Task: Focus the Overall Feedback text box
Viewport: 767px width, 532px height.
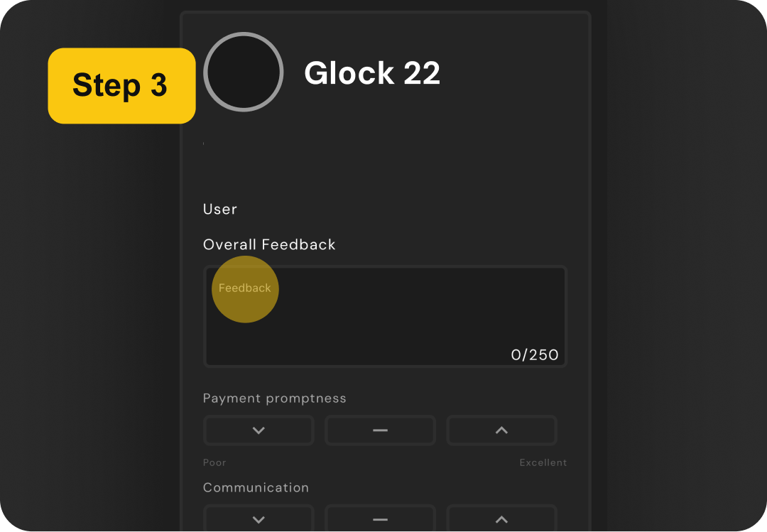Action: pyautogui.click(x=386, y=317)
